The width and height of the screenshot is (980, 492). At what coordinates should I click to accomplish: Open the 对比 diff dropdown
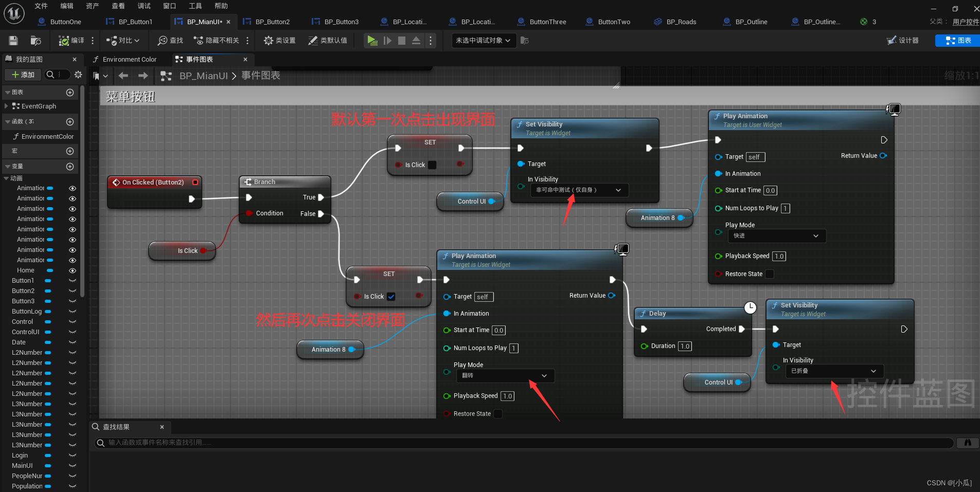(x=123, y=40)
